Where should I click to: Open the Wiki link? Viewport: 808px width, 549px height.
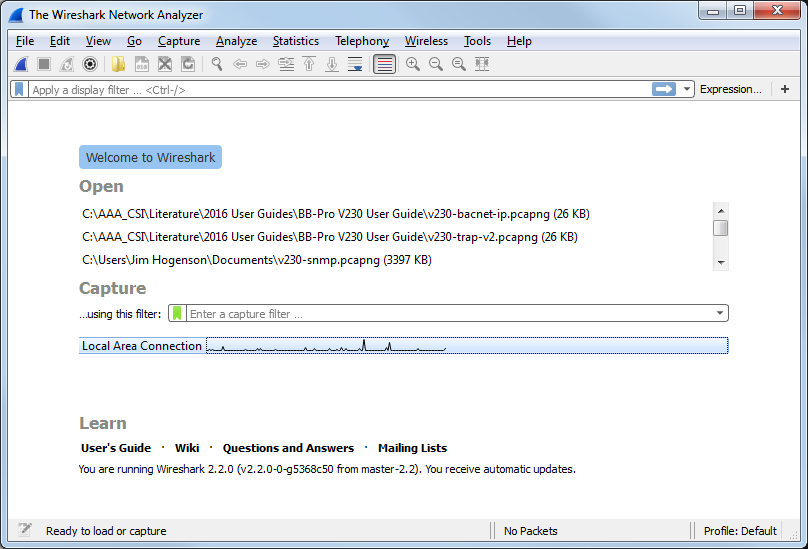point(187,448)
